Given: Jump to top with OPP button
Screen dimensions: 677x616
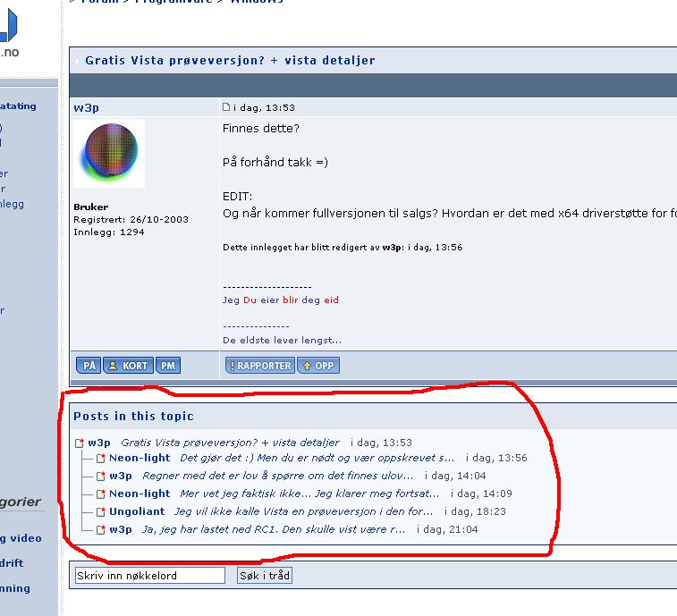Looking at the screenshot, I should (318, 366).
